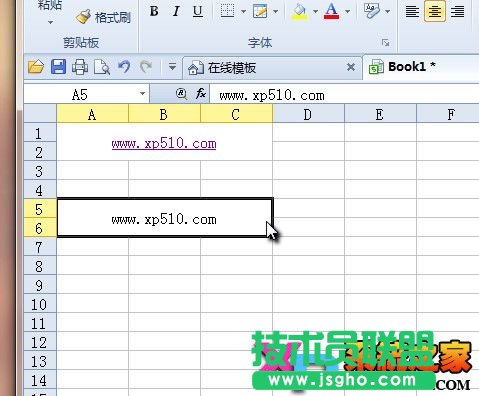Select column C header
The image size is (479, 396).
coord(236,115)
